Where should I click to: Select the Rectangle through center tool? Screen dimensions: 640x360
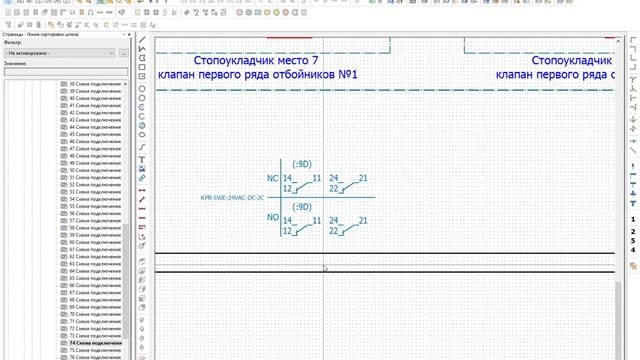point(142,76)
